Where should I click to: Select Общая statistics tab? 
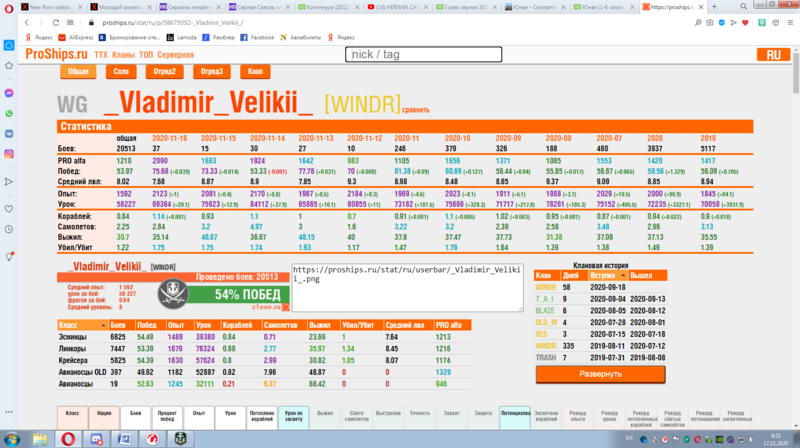pos(78,71)
